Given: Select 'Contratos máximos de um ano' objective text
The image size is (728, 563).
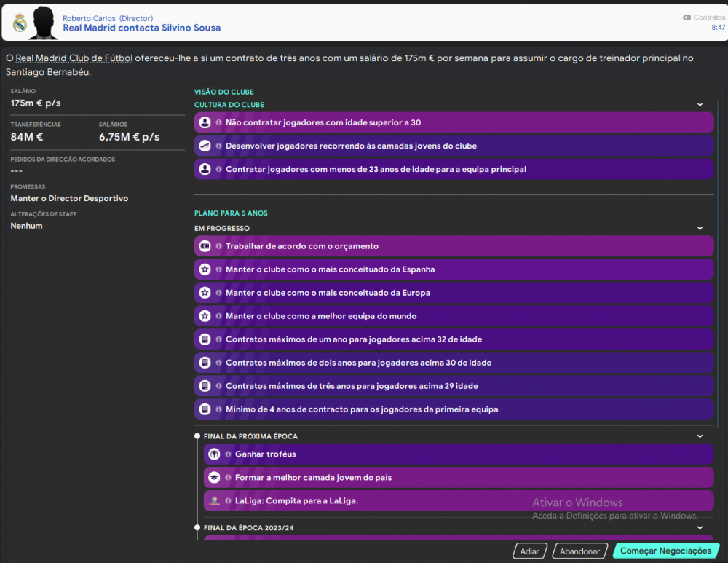Looking at the screenshot, I should [x=354, y=339].
